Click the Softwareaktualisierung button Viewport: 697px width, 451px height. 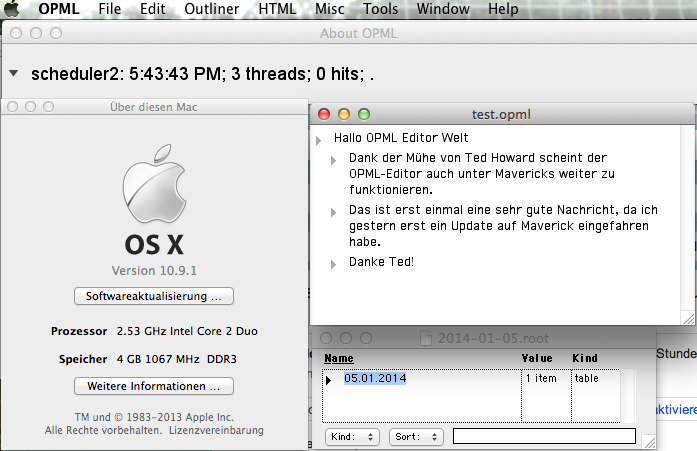click(154, 296)
